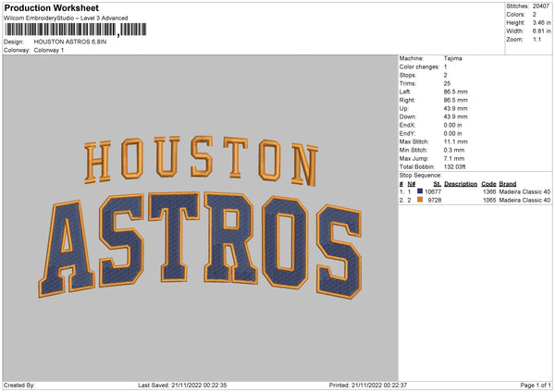Click stitch count '9728' in stop 2
Screen dimensions: 555x392
point(435,201)
